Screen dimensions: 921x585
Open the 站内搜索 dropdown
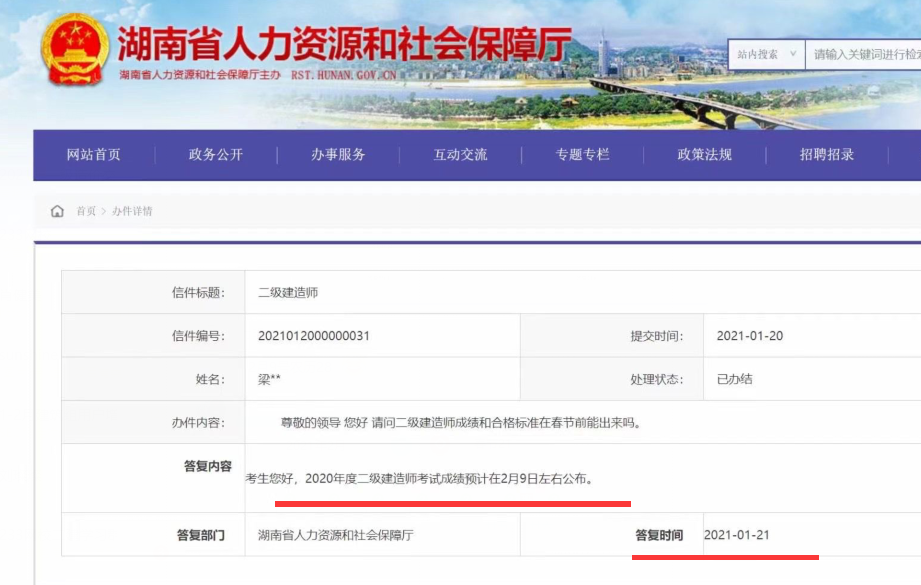point(766,55)
